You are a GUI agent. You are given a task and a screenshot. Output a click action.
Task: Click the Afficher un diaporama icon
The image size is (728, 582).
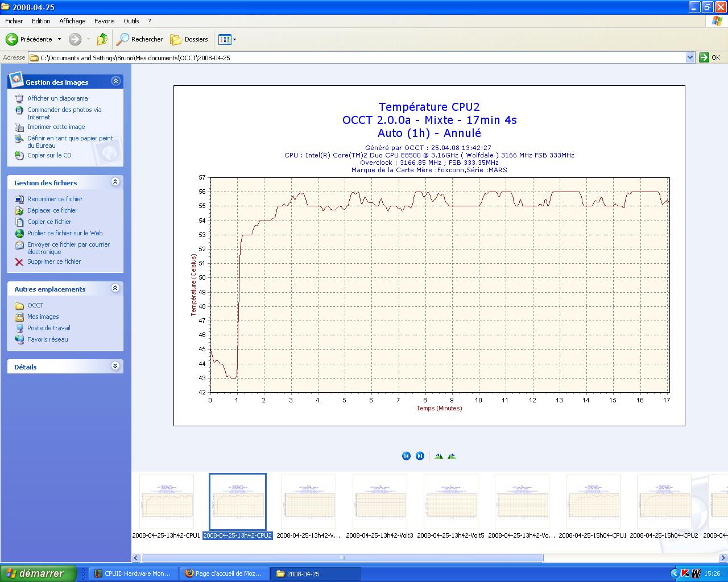click(19, 98)
